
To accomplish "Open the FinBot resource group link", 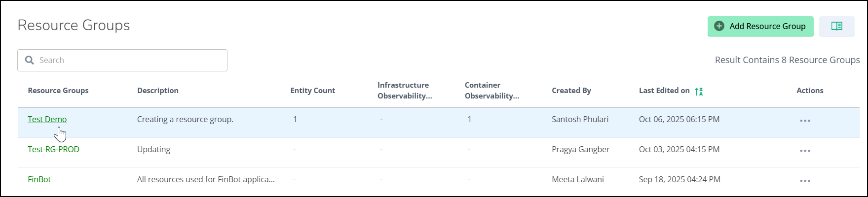I will pos(39,179).
